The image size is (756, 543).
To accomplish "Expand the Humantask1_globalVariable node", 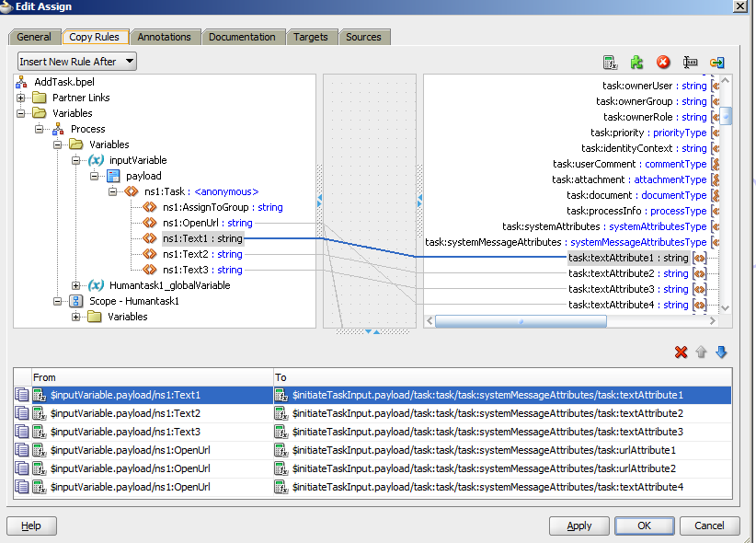I will click(75, 285).
